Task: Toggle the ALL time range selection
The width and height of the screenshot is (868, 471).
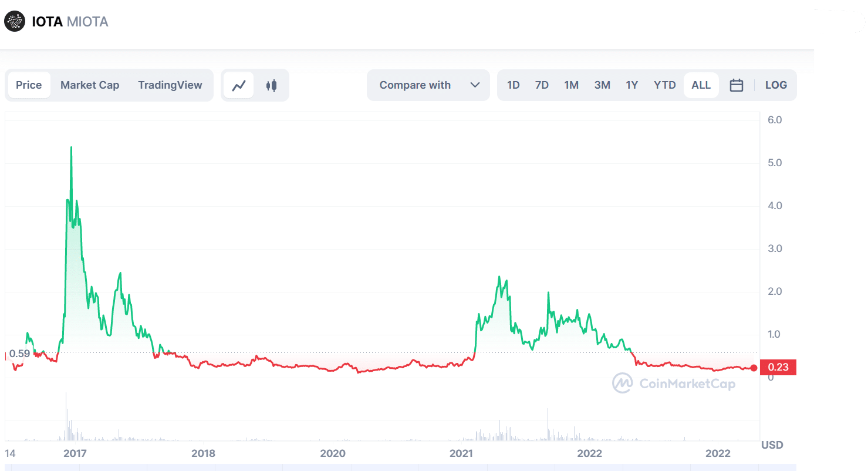Action: click(x=701, y=85)
